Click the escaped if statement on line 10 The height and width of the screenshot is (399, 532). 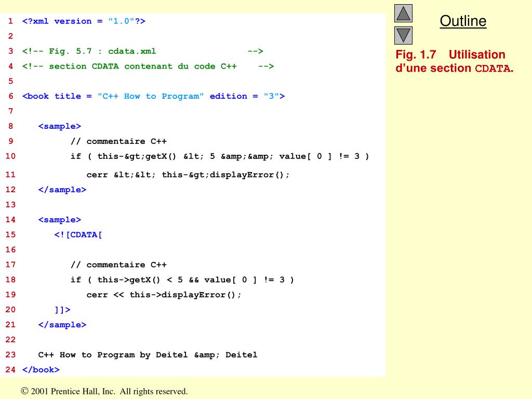pos(220,156)
